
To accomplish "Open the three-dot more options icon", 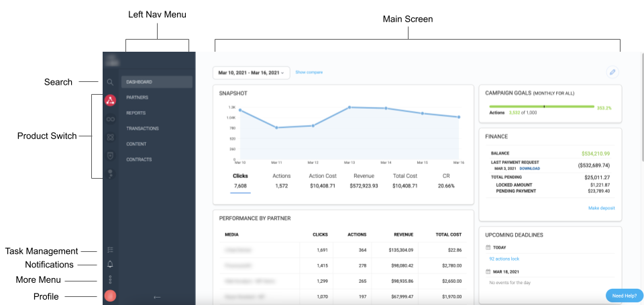I will pos(110,279).
